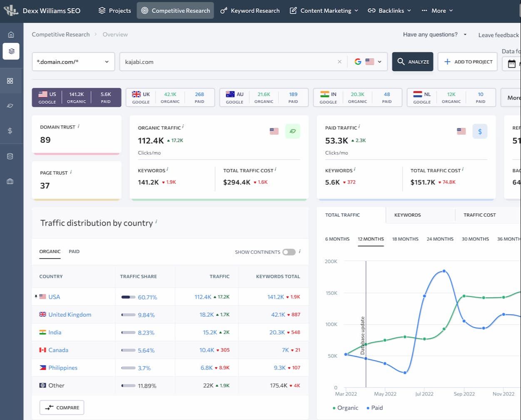Expand the Have any questions dropdown

435,35
